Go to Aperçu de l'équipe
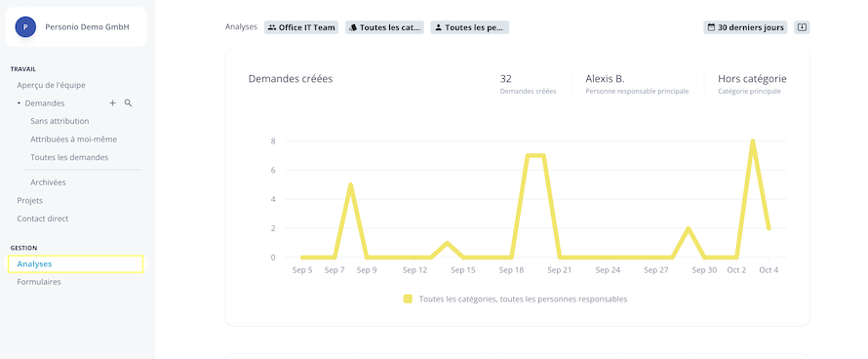 tap(51, 85)
